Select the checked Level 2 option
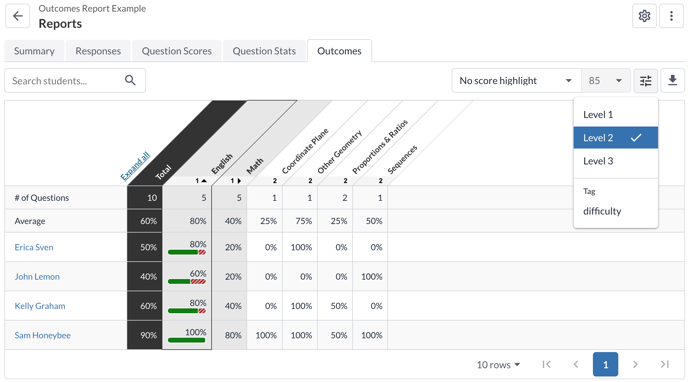The height and width of the screenshot is (382, 688). point(616,138)
